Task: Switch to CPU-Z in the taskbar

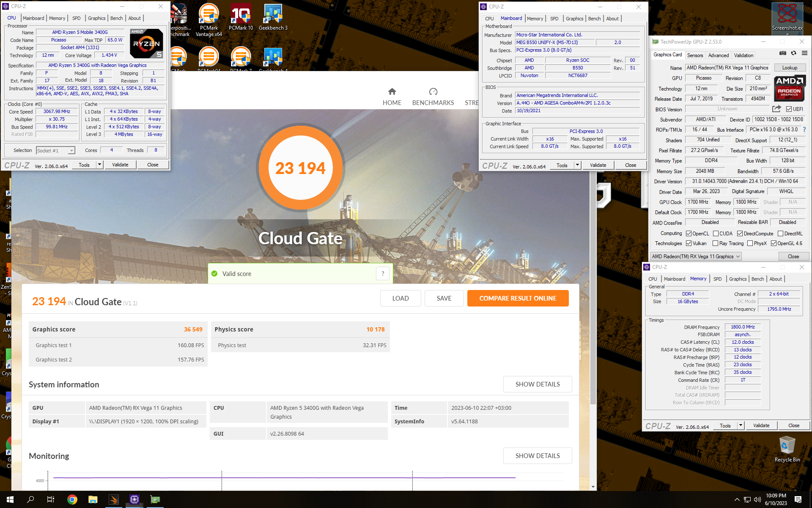Action: pos(134,500)
